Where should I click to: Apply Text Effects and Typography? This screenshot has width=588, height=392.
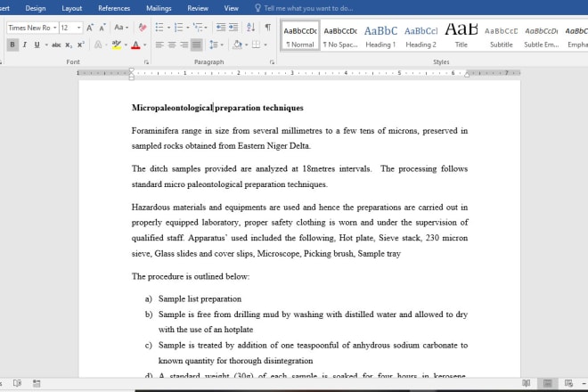pos(98,45)
